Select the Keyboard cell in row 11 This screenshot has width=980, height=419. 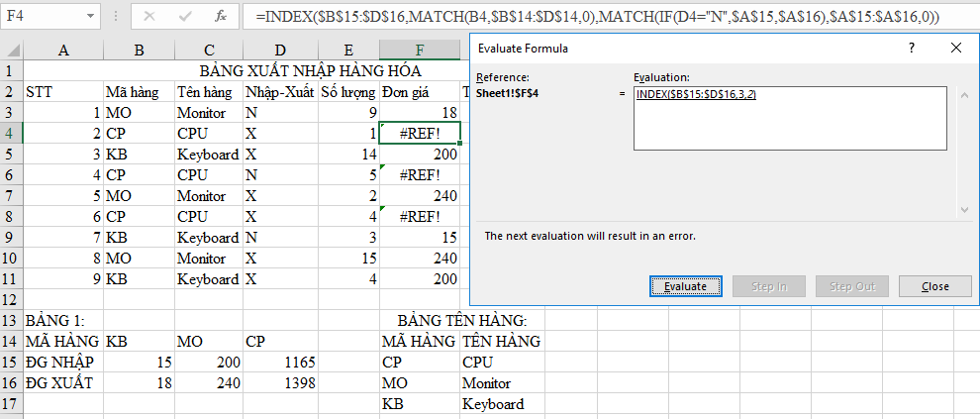coord(209,279)
